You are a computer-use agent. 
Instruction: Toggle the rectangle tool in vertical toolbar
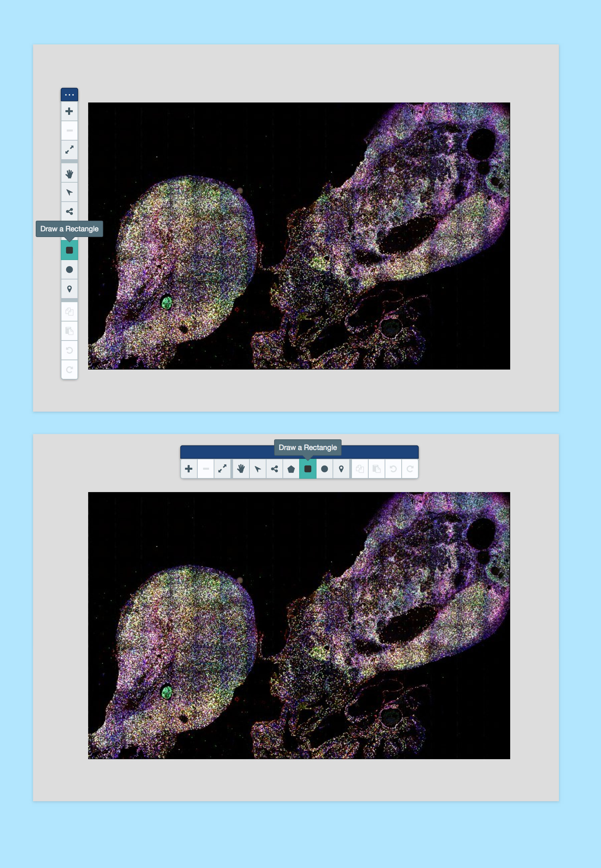click(x=69, y=250)
